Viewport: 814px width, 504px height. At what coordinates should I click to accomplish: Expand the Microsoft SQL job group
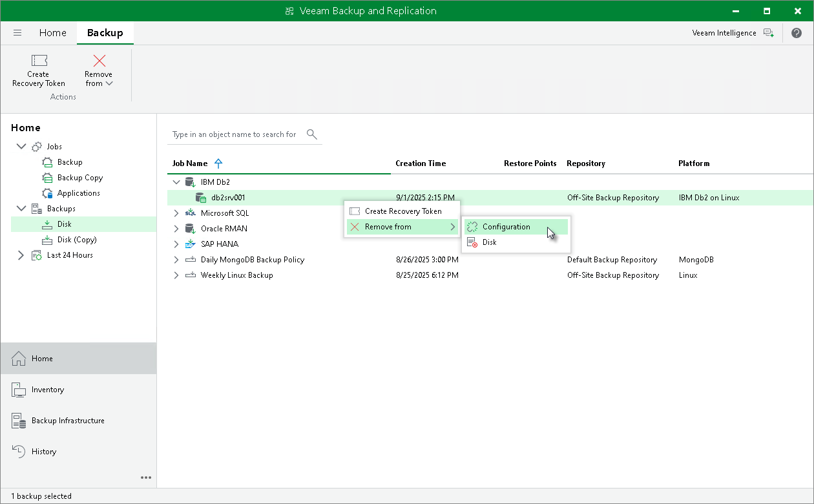(x=176, y=213)
